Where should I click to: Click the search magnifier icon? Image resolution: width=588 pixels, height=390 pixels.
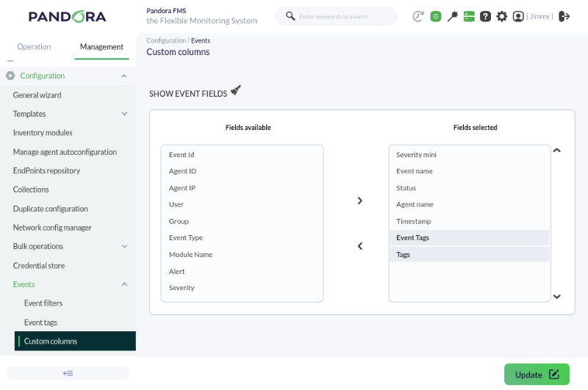pos(290,16)
